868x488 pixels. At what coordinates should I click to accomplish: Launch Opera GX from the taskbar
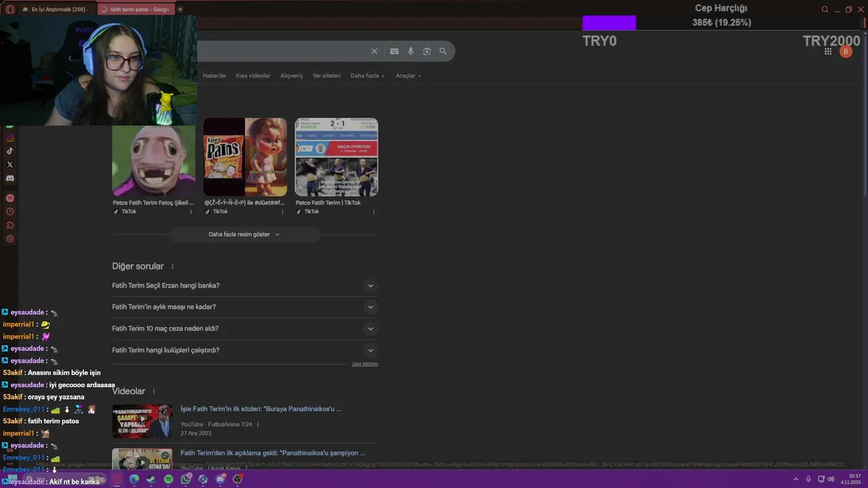(x=117, y=479)
